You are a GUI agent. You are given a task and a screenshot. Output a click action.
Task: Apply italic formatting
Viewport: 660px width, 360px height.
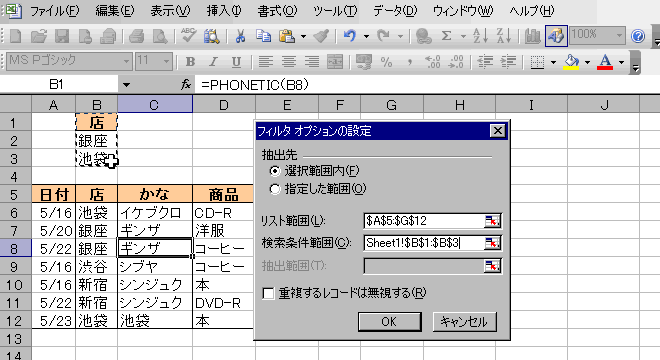click(213, 62)
